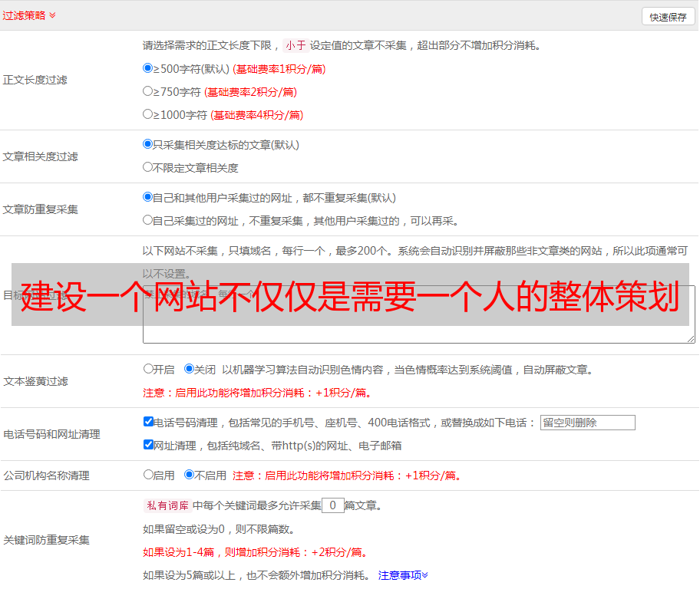Select 自己和其他用户采集过的网址 radio option

[147, 197]
